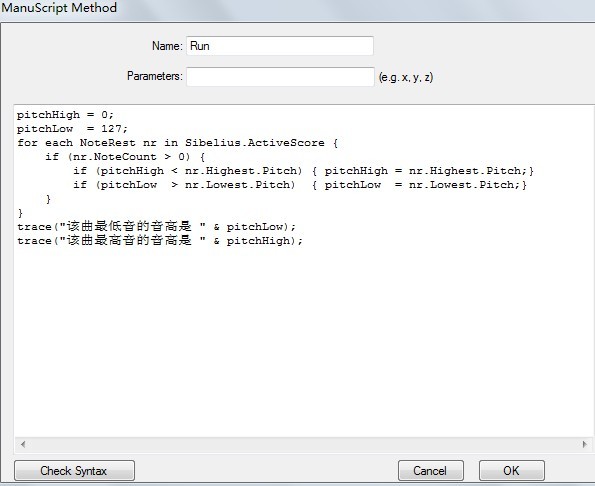Click the horizontal scrollbar right arrow

[x=584, y=444]
